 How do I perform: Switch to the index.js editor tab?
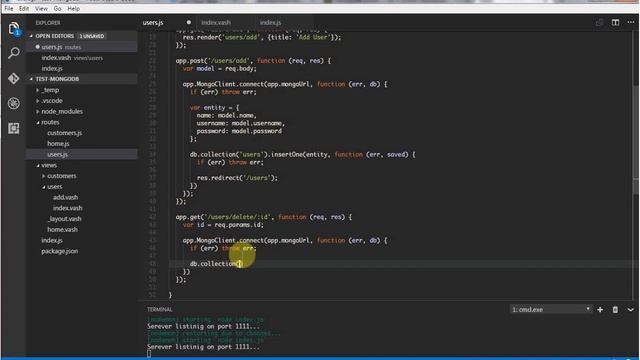[x=271, y=22]
